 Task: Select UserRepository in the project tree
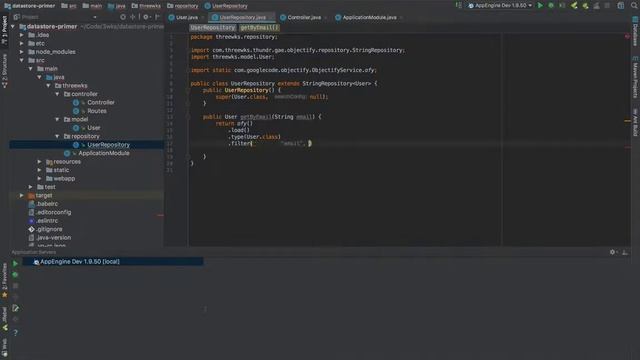[108, 145]
